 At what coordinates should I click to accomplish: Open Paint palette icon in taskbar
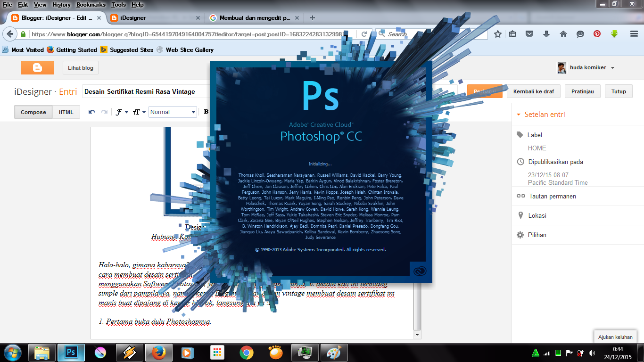334,352
